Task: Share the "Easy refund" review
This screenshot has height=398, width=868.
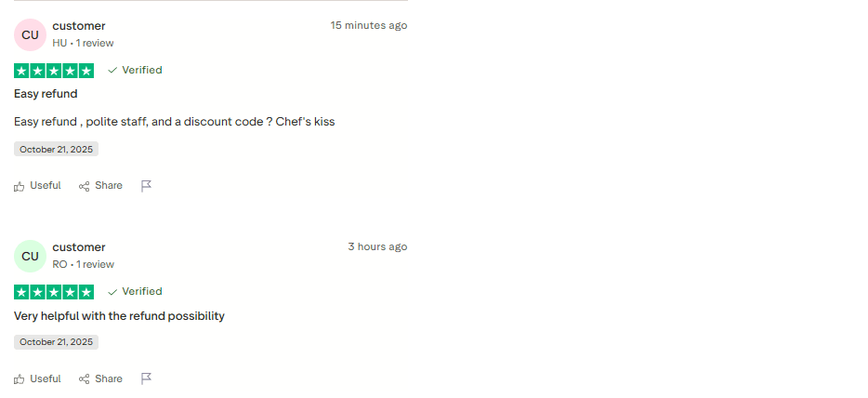Action: (100, 186)
